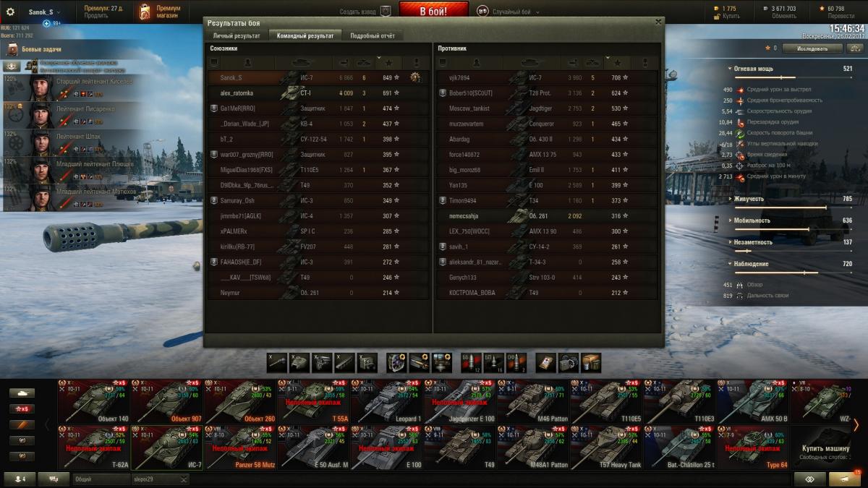Switch to Подробный отчёт tab

click(x=373, y=35)
